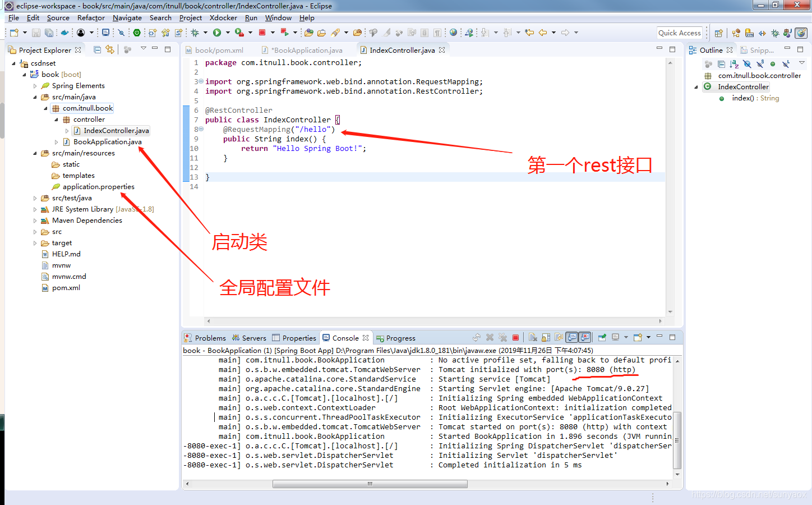
Task: Expand the Spring Elements tree node
Action: point(35,86)
